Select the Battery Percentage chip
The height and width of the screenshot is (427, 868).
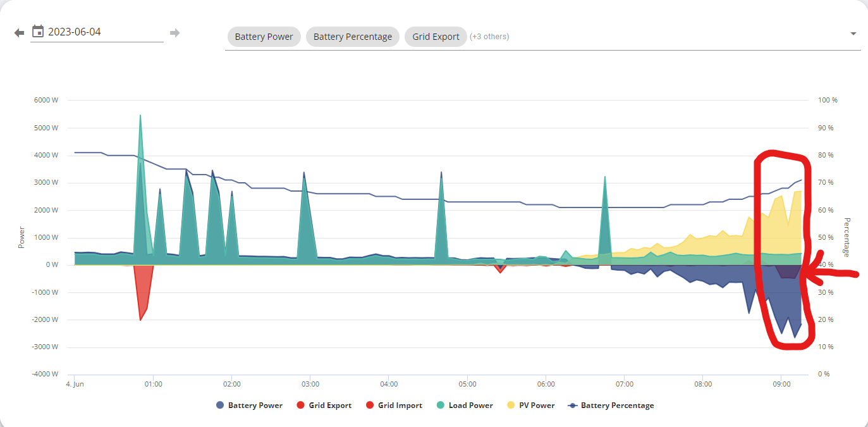point(353,37)
